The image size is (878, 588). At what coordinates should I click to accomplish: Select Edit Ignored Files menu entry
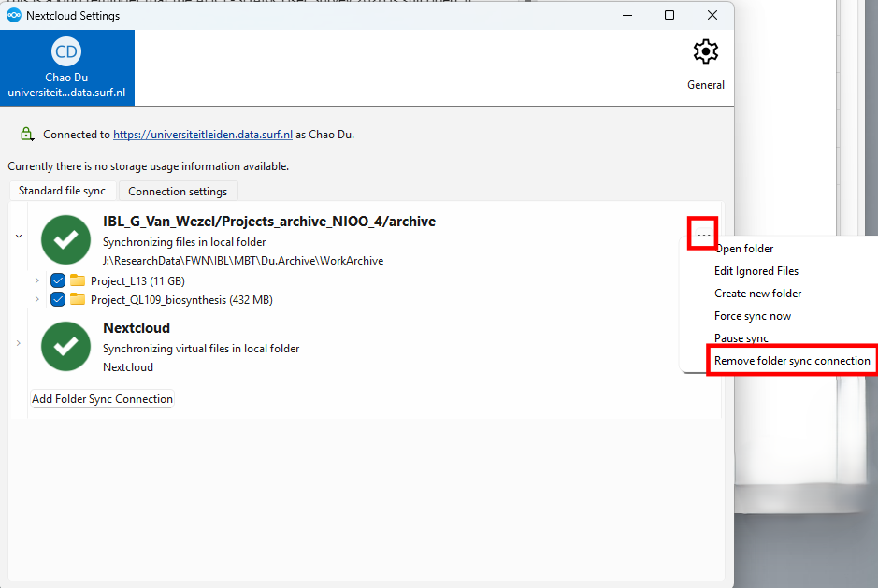(756, 271)
